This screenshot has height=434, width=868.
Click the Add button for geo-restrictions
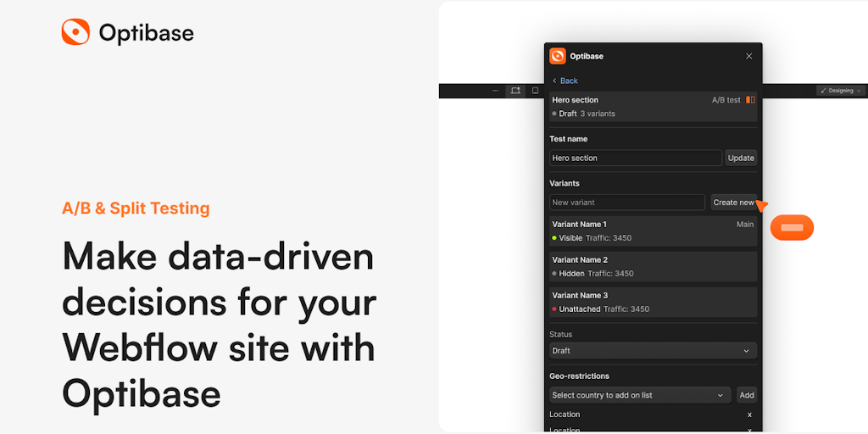pyautogui.click(x=747, y=395)
